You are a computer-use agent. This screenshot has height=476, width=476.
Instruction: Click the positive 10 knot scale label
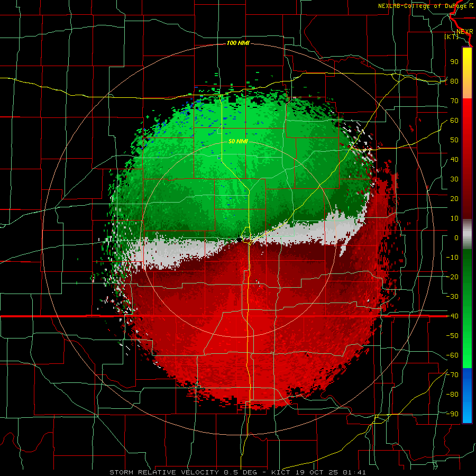454,218
